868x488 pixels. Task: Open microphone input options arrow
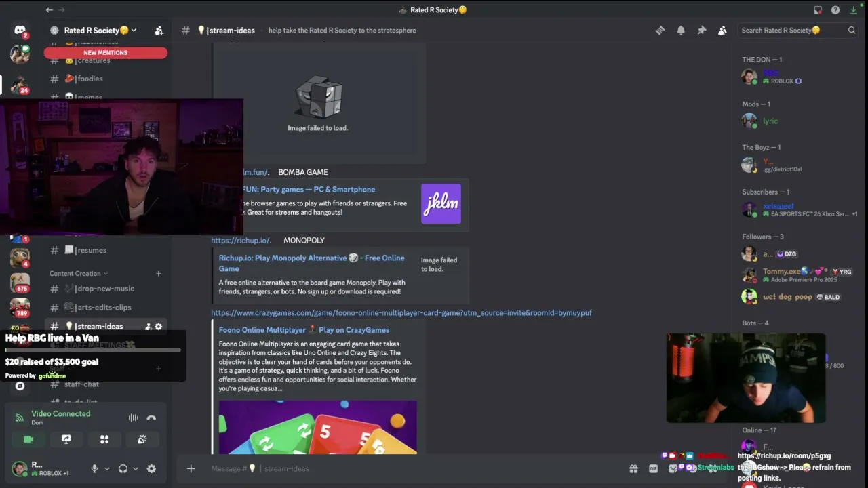click(106, 468)
